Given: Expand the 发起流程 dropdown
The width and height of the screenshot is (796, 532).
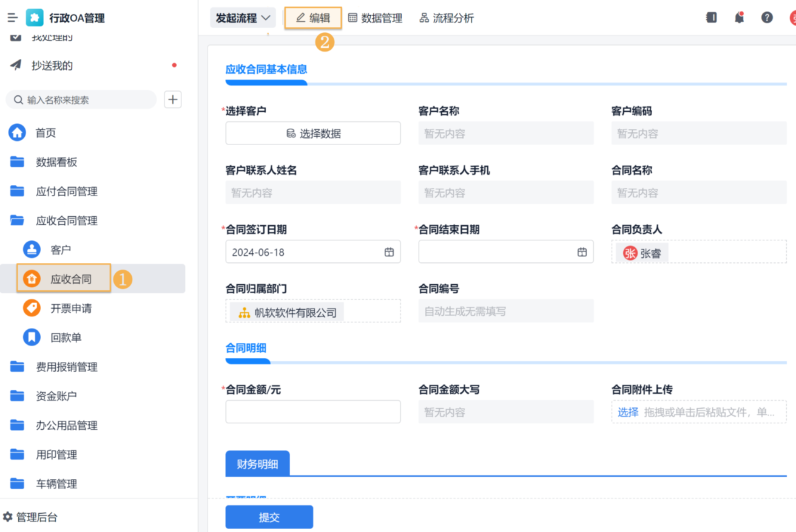Looking at the screenshot, I should coord(243,18).
